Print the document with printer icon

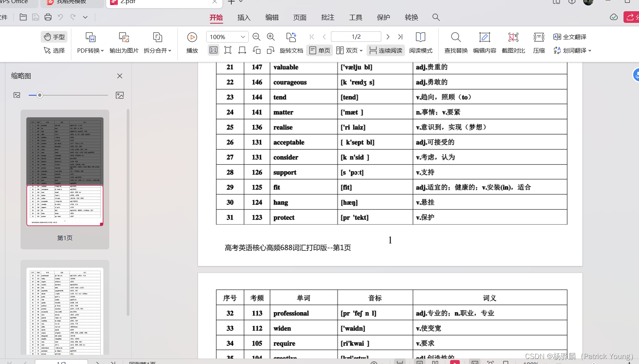(x=48, y=17)
